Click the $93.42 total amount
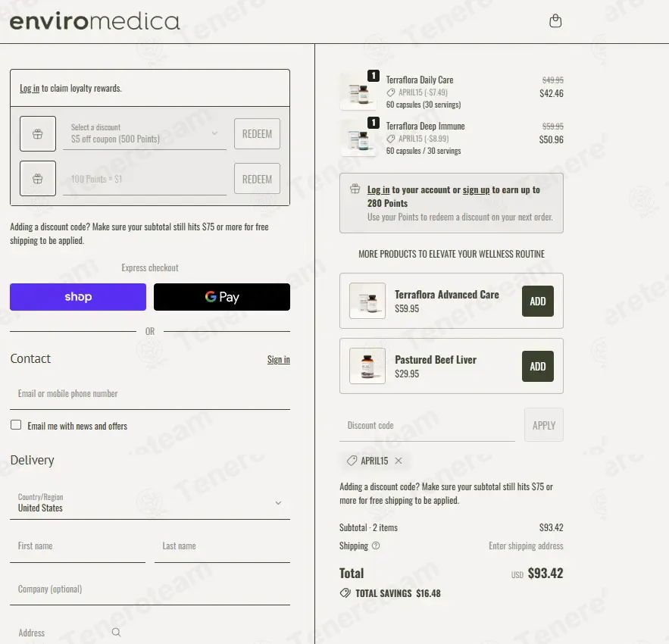Screen dimensions: 669x644 pyautogui.click(x=546, y=573)
